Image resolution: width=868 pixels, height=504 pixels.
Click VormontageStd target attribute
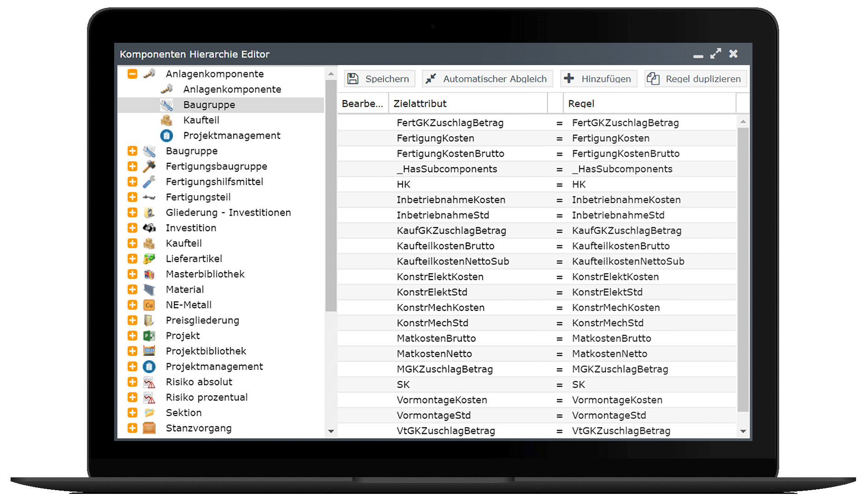tap(434, 415)
